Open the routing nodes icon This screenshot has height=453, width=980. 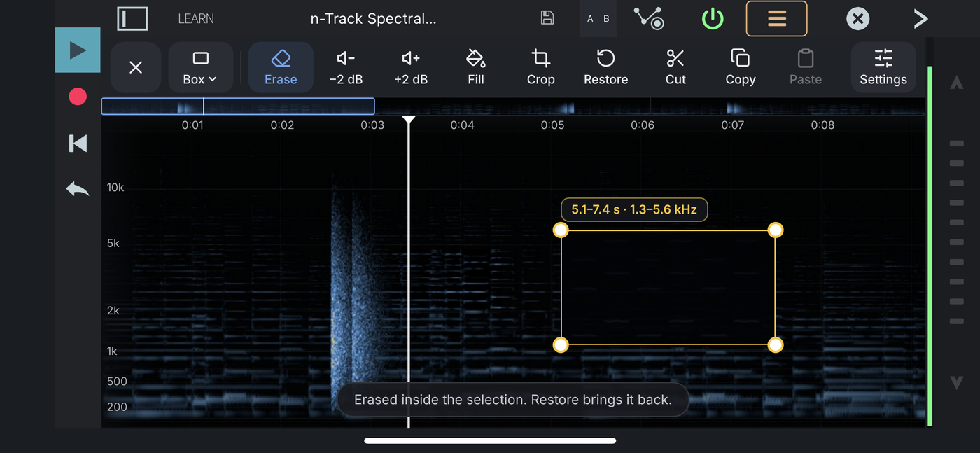[x=650, y=18]
